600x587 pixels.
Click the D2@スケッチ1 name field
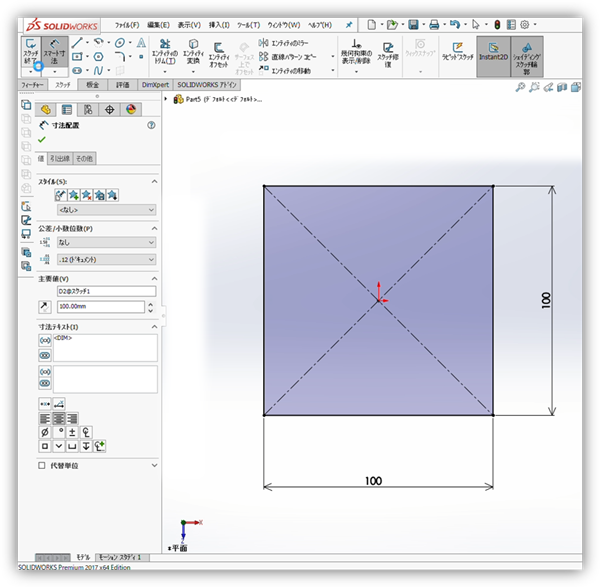[x=106, y=291]
